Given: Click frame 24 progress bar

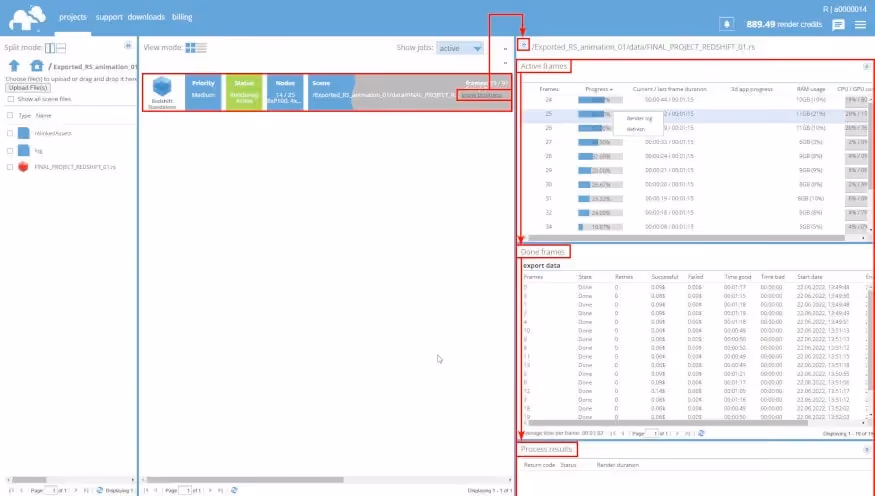Looking at the screenshot, I should 600,100.
